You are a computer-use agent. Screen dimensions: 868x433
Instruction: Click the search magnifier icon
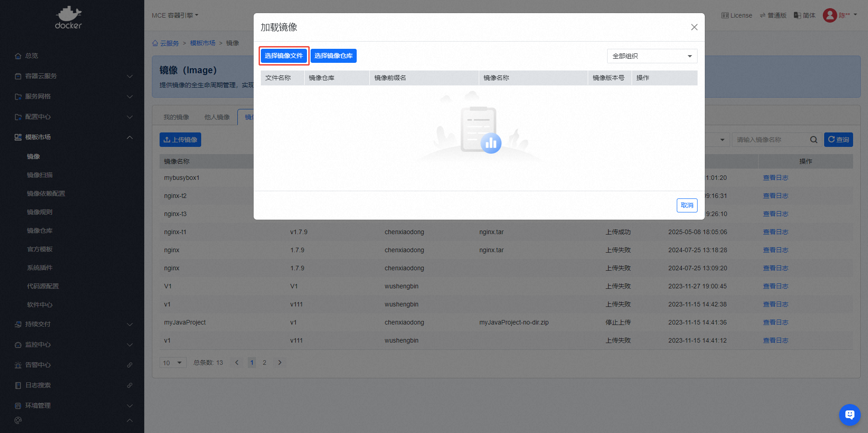(813, 140)
